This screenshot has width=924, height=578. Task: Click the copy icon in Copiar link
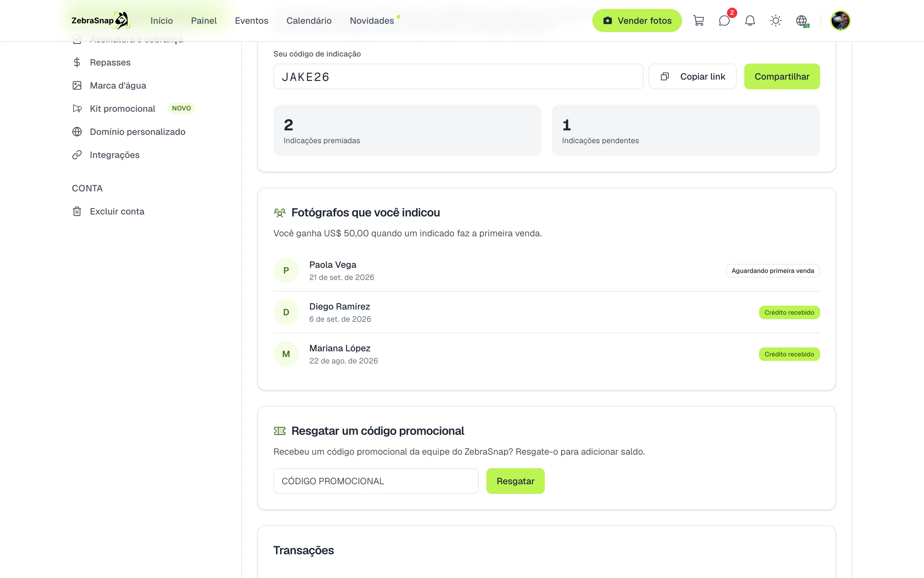coord(664,76)
